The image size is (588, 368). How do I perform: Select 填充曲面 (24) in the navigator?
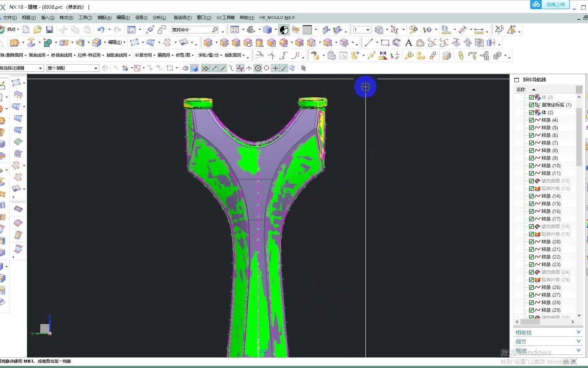tap(555, 272)
